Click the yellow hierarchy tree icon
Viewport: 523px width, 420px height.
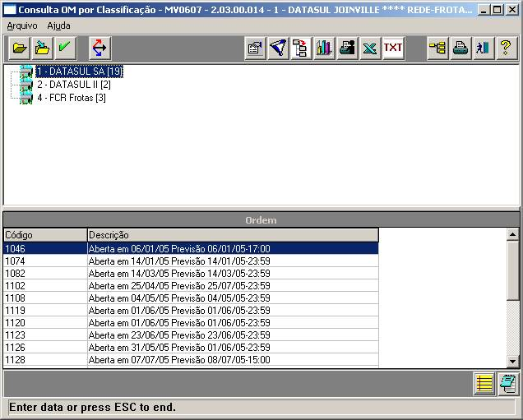coord(437,48)
